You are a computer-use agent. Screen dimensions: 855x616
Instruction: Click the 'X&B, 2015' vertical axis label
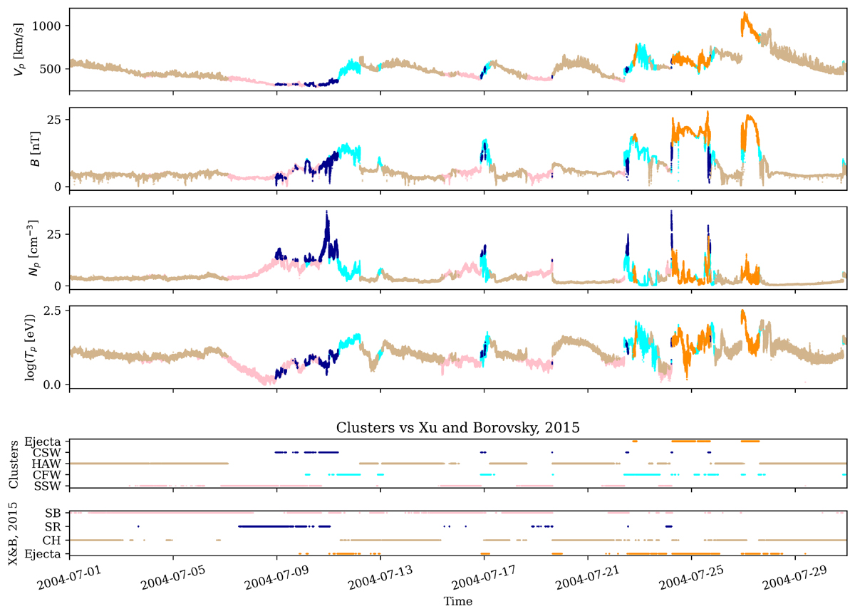(14, 533)
